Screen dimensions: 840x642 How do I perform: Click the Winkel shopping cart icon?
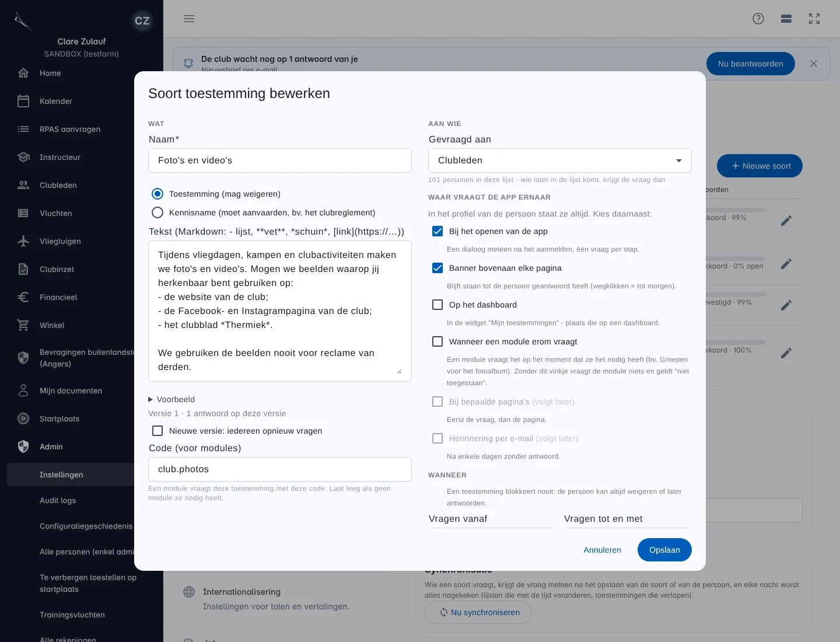click(x=23, y=325)
